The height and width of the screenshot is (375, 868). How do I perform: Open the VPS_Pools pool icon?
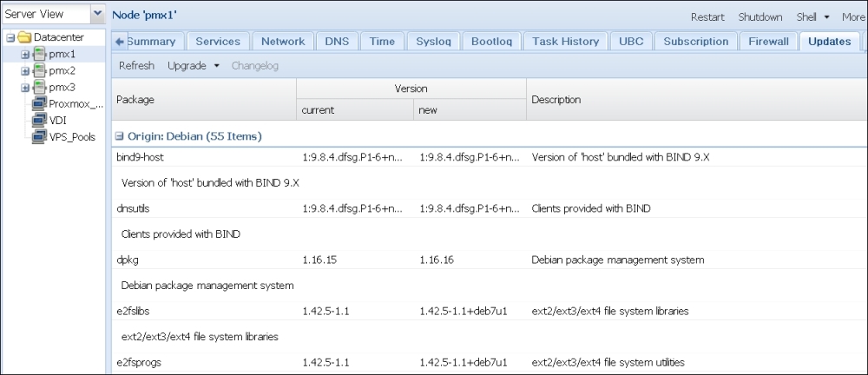(39, 137)
